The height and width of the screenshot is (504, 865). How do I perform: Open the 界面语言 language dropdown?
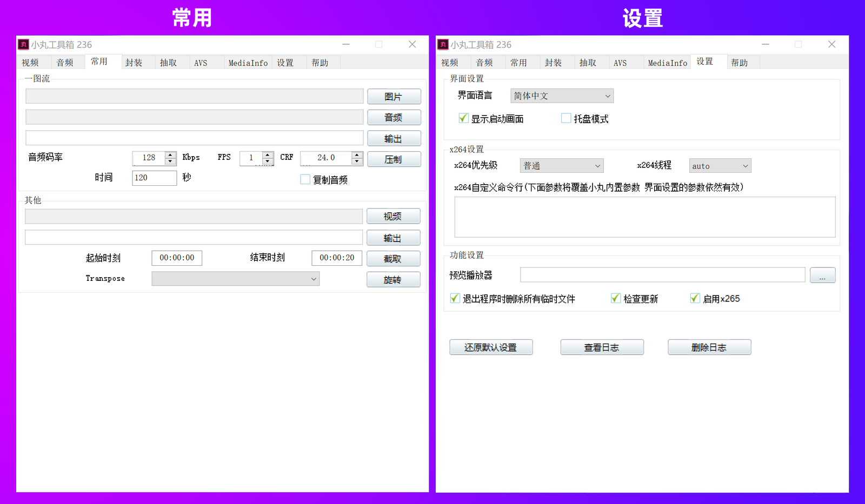point(561,96)
